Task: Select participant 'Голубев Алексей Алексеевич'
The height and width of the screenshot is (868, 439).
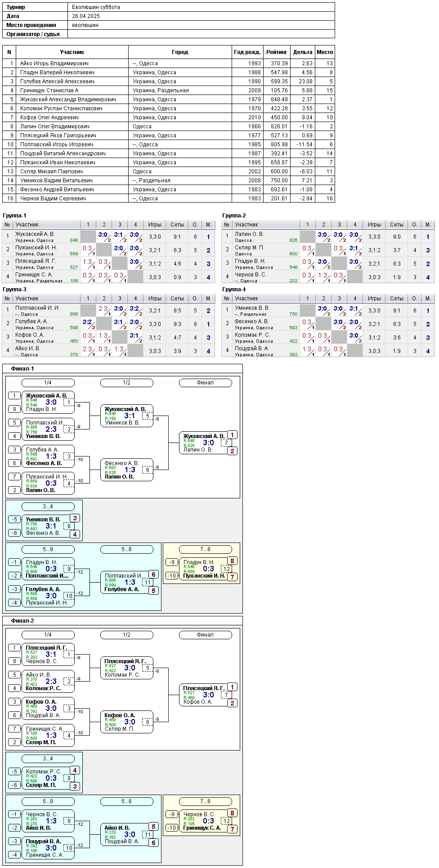Action: click(x=57, y=81)
